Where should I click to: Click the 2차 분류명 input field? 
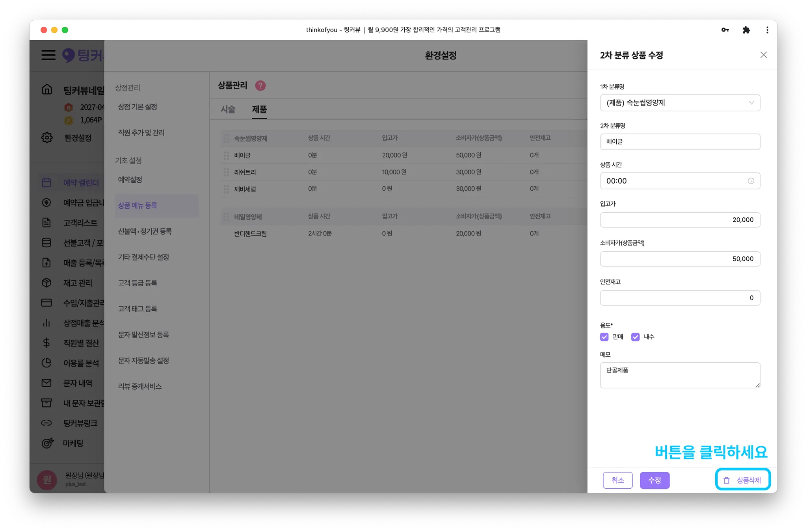(x=680, y=142)
